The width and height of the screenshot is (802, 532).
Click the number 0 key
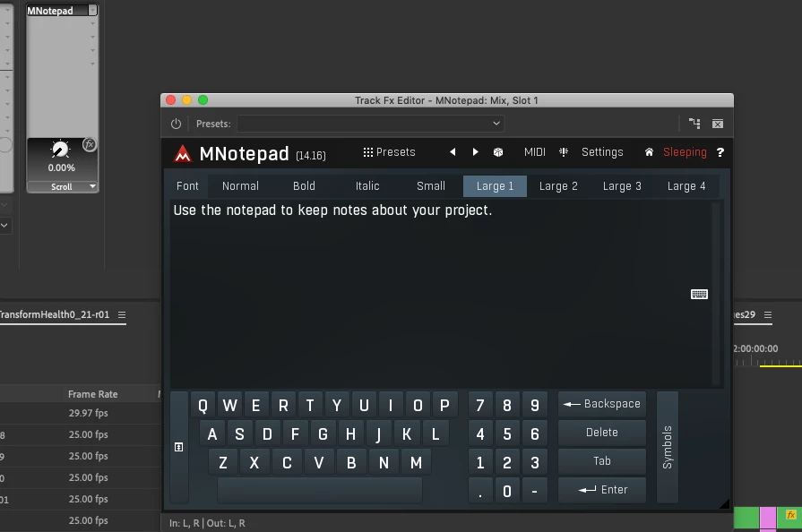coord(507,491)
